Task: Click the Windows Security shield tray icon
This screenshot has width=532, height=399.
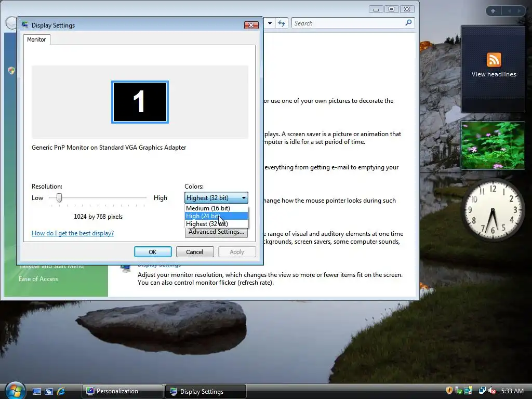Action: click(x=449, y=391)
